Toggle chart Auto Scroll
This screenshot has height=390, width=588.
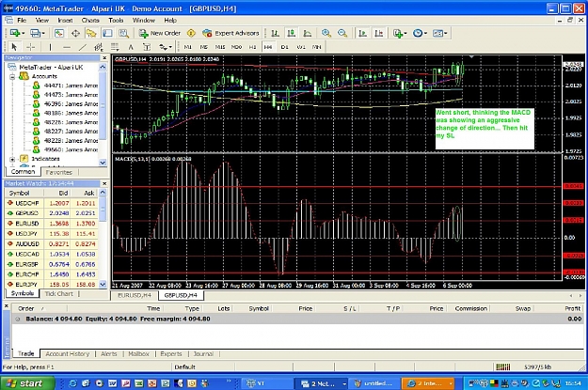pyautogui.click(x=362, y=33)
